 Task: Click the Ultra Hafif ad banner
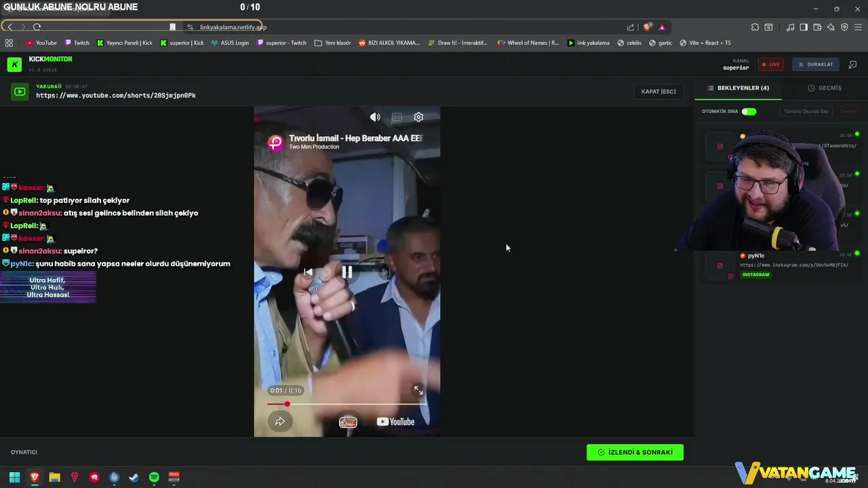48,287
